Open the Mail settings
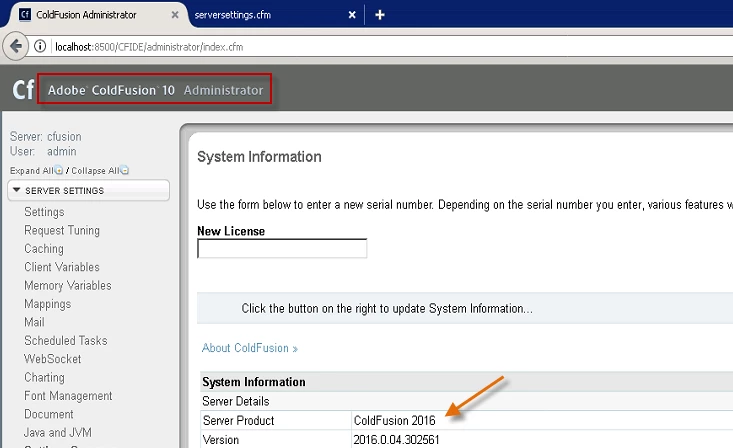 [34, 322]
